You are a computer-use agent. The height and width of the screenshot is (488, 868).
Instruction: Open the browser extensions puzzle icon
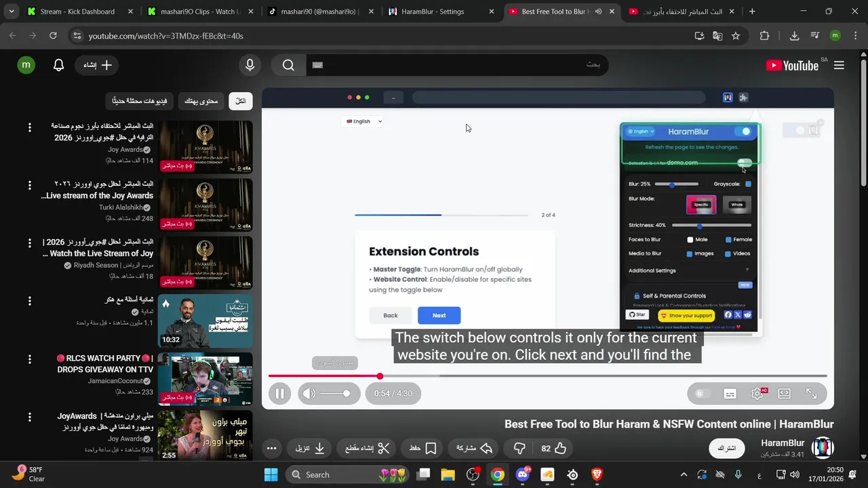(764, 36)
